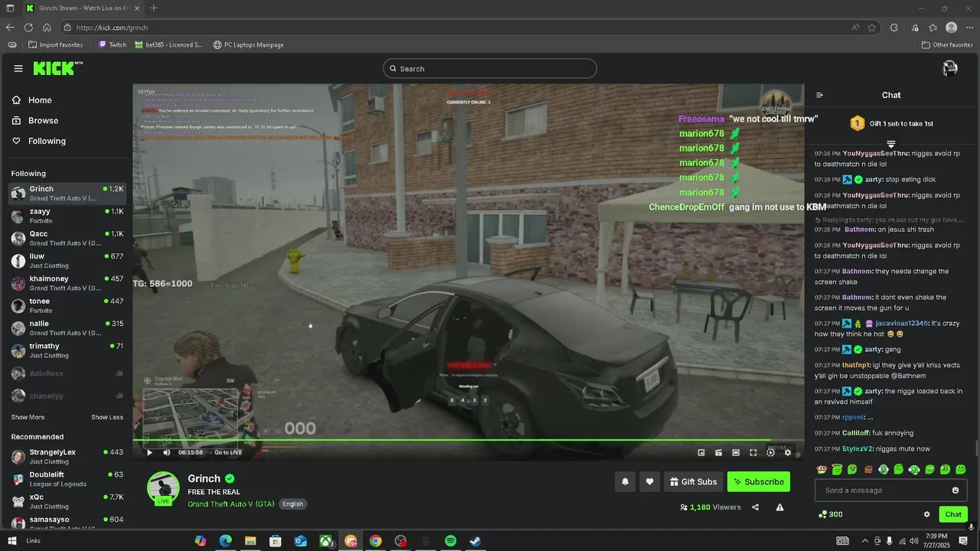Enable picture-in-picture mode in player
The height and width of the screenshot is (551, 980).
click(x=701, y=452)
